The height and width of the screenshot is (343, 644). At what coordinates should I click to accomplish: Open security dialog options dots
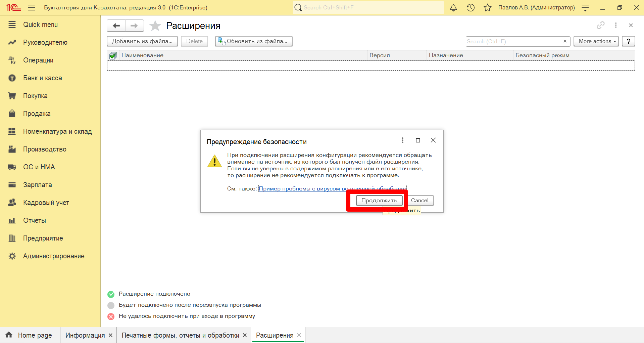[x=402, y=140]
